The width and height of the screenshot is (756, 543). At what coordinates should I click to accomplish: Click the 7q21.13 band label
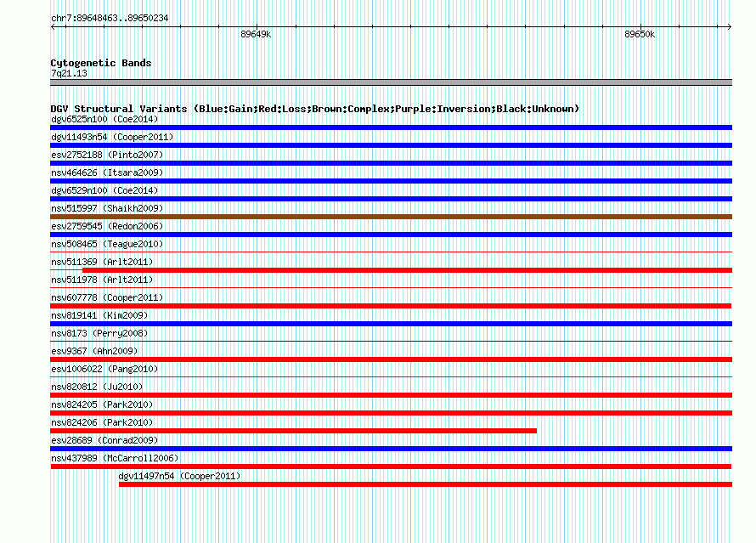(x=69, y=73)
